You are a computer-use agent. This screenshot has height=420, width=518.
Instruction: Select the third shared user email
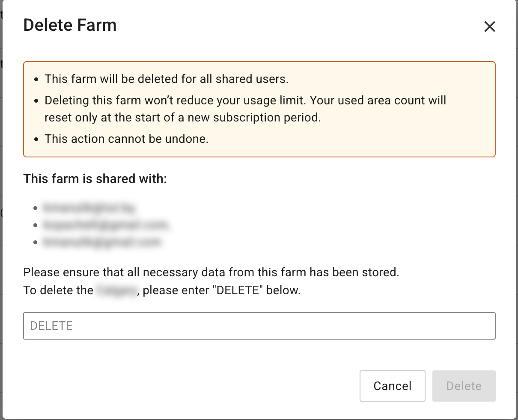101,242
